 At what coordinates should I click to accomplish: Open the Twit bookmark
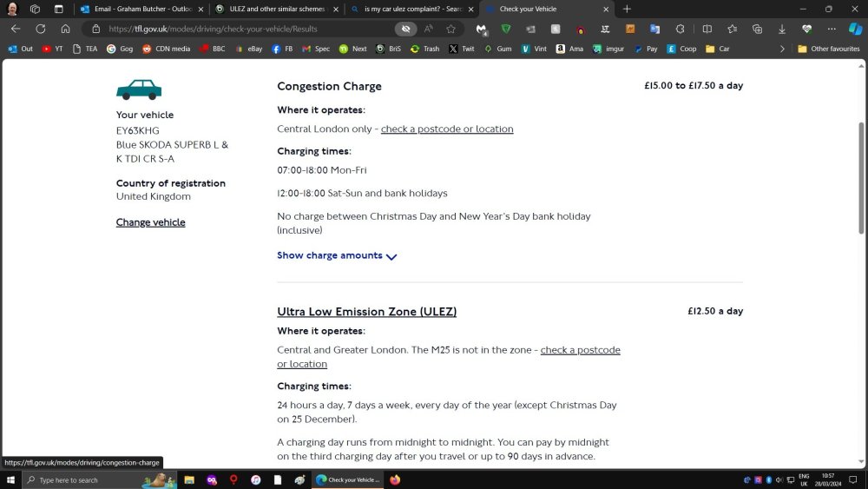point(462,49)
